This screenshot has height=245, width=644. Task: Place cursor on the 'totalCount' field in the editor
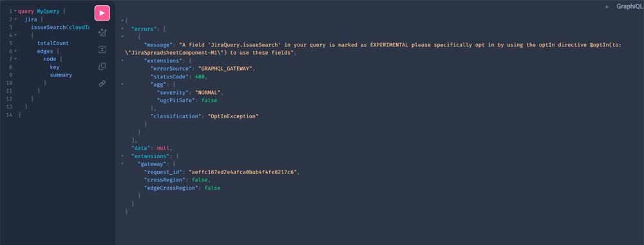(53, 43)
